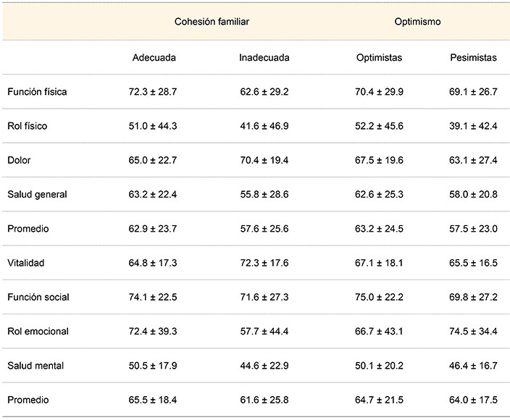Click the Salud mental row label
Viewport: 510px width, 420px height.
click(x=35, y=366)
